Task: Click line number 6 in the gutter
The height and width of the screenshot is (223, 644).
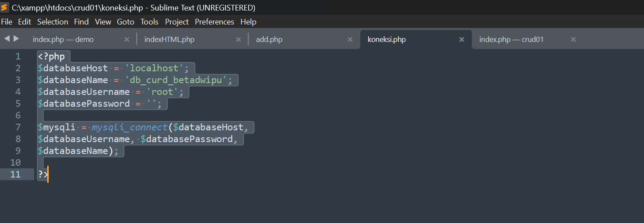Action: point(18,115)
